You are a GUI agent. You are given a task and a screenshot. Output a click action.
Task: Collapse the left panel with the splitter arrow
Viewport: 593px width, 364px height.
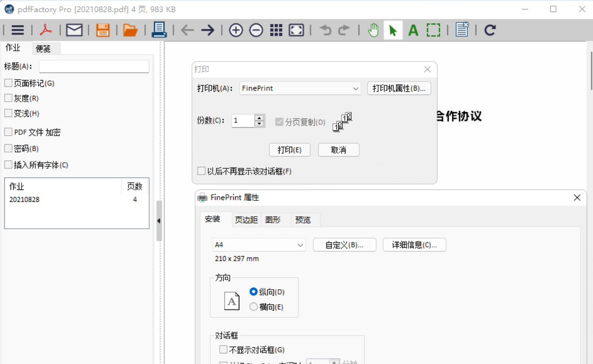tap(159, 221)
